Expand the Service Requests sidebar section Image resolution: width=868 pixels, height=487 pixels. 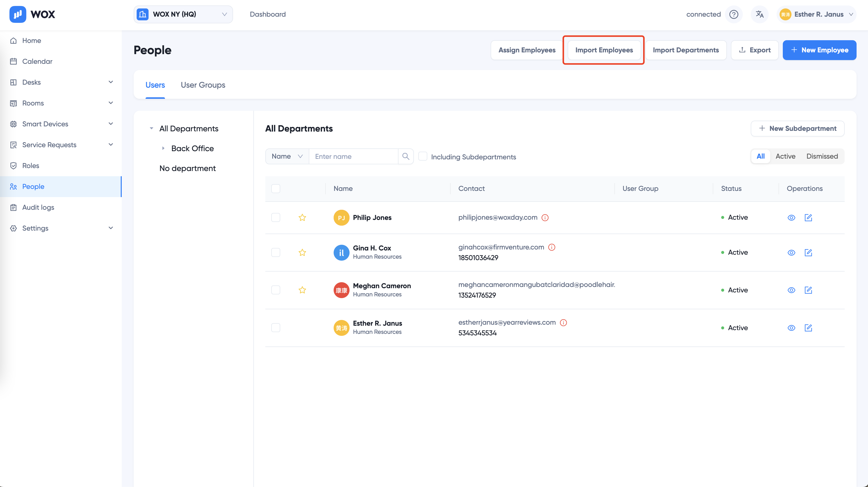111,145
